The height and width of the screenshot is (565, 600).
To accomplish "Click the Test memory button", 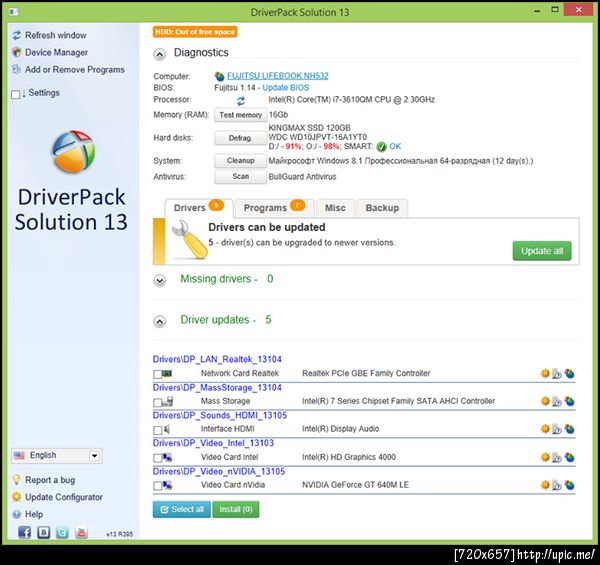I will tap(240, 115).
